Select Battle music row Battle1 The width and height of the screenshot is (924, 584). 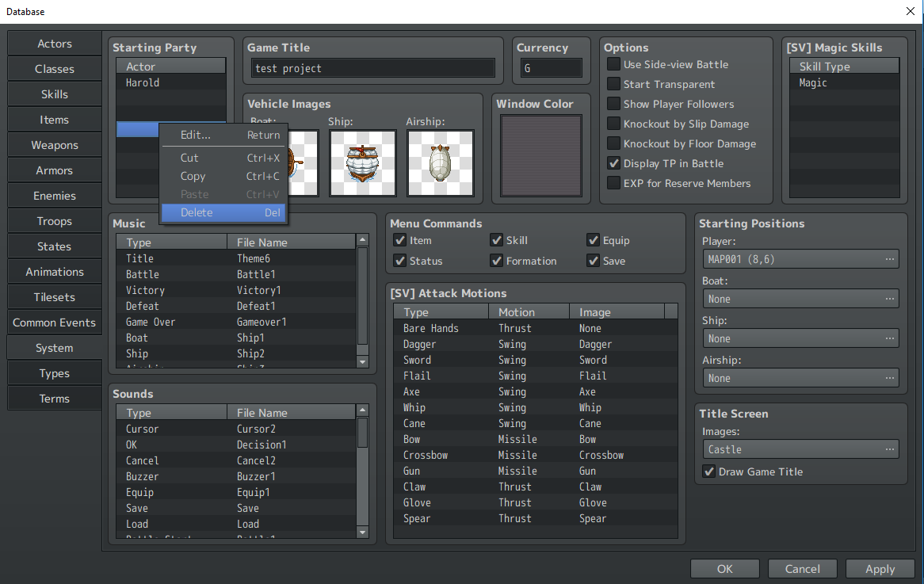click(x=236, y=274)
